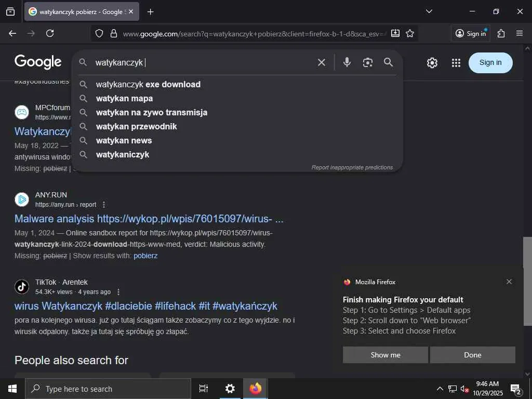Image resolution: width=532 pixels, height=399 pixels.
Task: Open wirus Watykanczyk TikTok result link
Action: tap(146, 306)
